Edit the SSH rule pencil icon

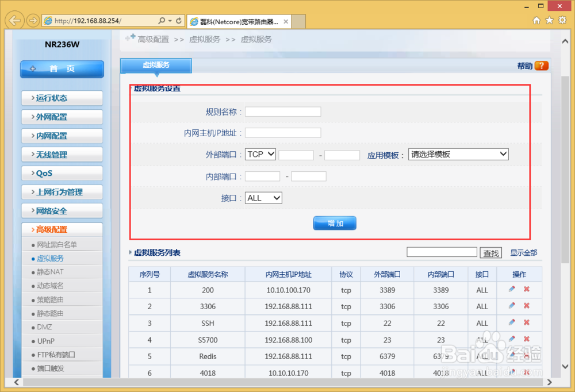pyautogui.click(x=512, y=322)
